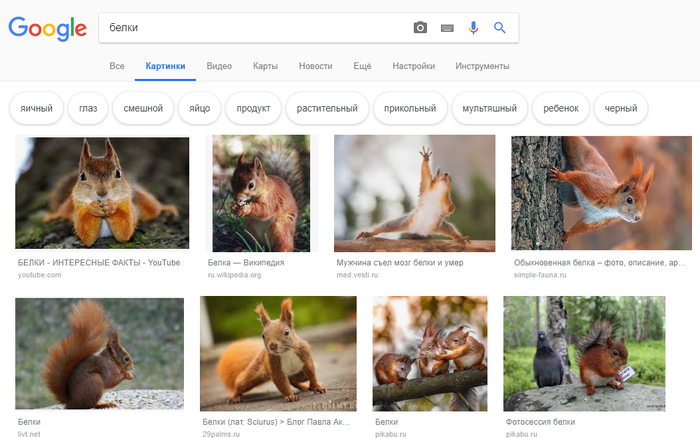This screenshot has width=700, height=438.
Task: Apply the яичный filter chip
Action: 35,108
